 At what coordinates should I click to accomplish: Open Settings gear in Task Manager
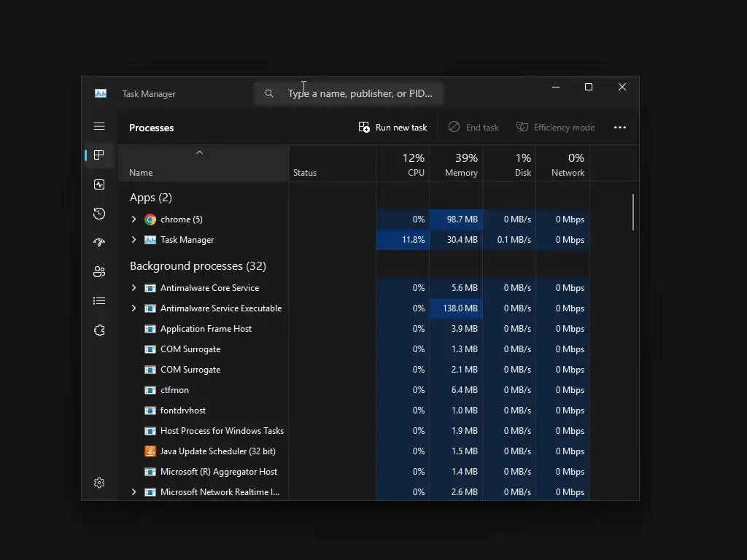(x=99, y=483)
